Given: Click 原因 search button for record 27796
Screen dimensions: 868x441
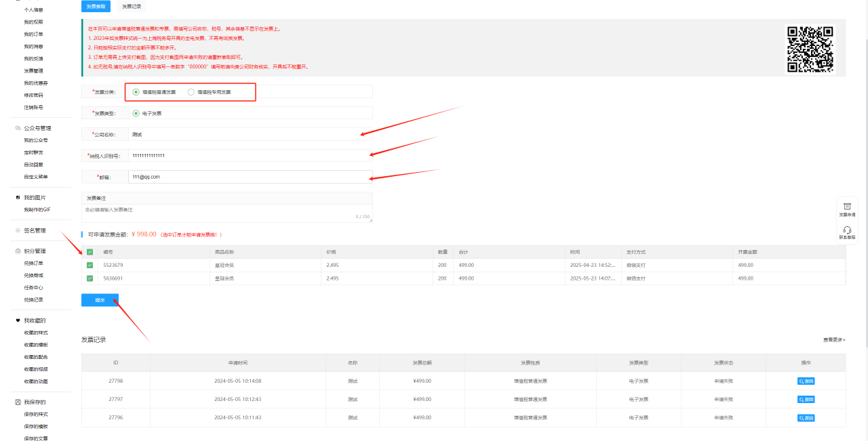Looking at the screenshot, I should coord(806,418).
